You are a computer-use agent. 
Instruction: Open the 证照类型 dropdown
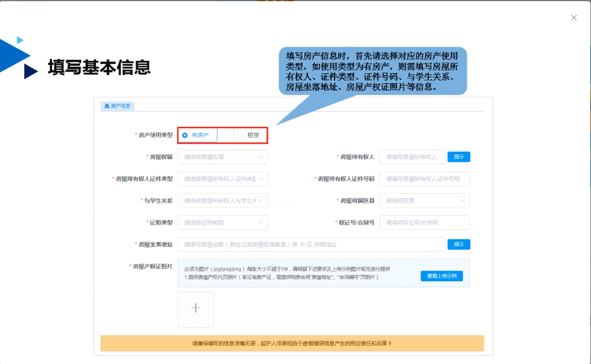[x=223, y=223]
